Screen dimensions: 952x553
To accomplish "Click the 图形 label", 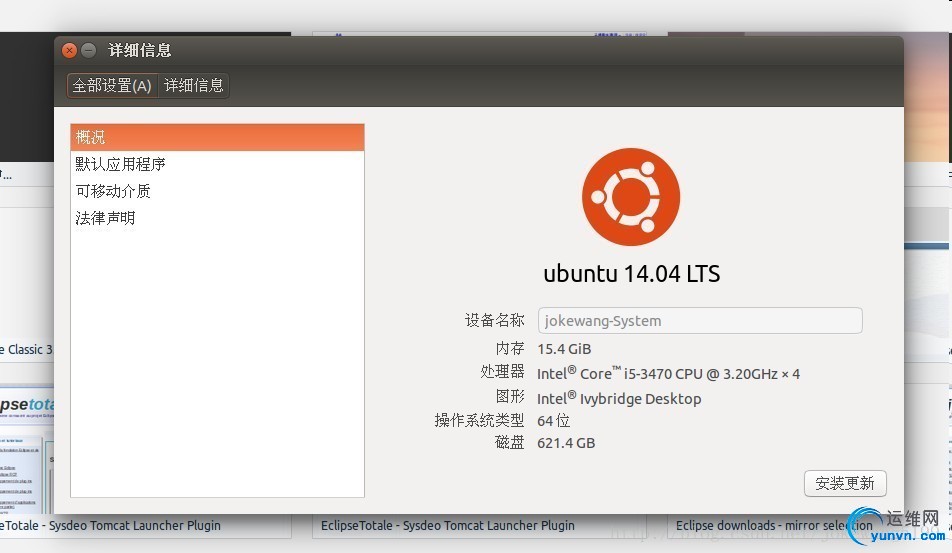I will [x=510, y=396].
